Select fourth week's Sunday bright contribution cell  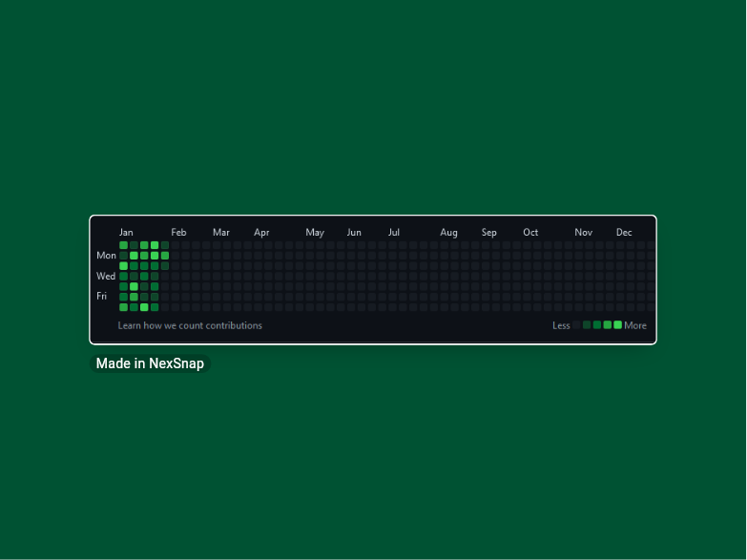(155, 245)
